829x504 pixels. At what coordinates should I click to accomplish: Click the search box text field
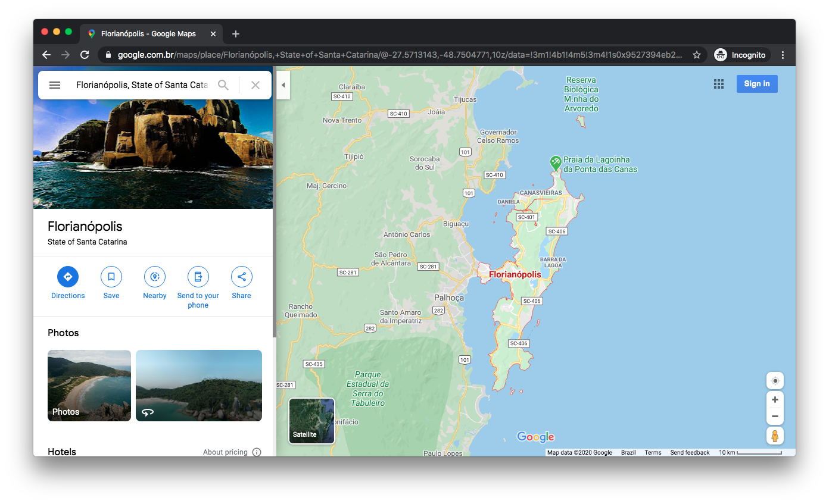click(142, 85)
